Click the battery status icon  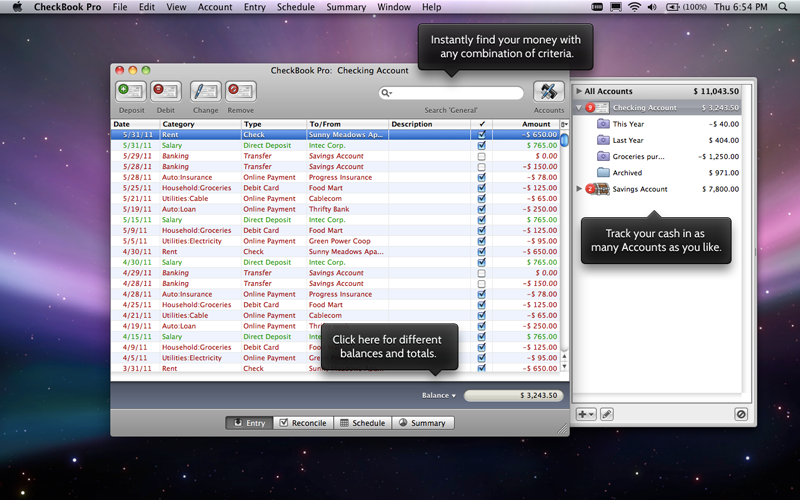tap(672, 7)
